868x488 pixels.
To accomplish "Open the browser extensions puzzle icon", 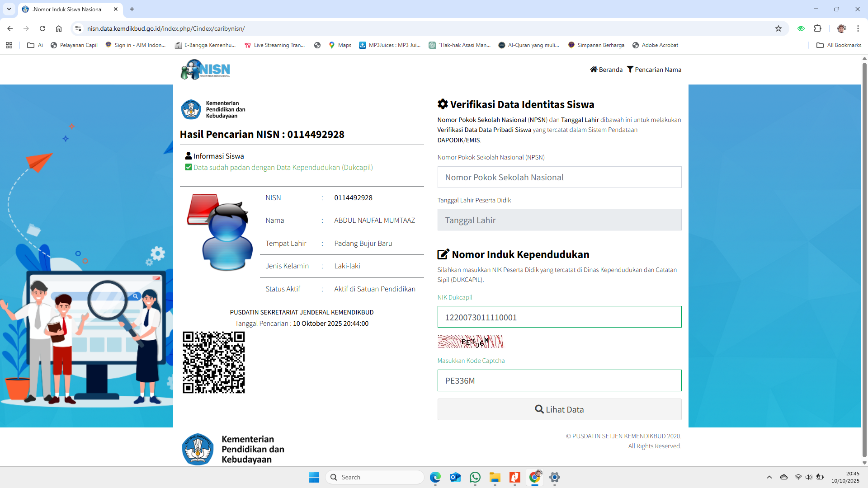I will pyautogui.click(x=817, y=28).
